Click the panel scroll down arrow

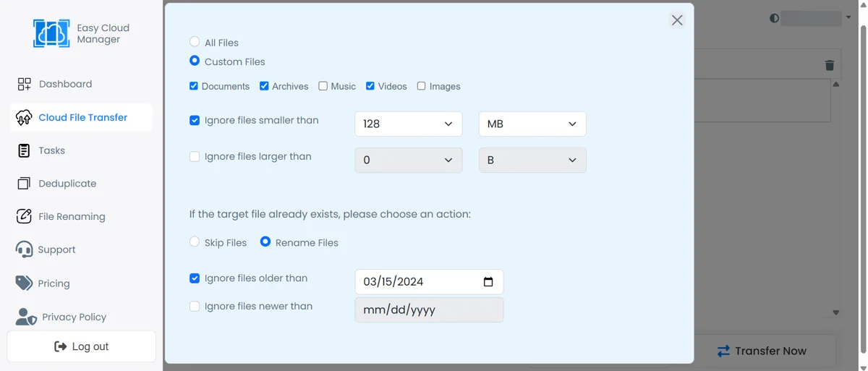pyautogui.click(x=836, y=312)
